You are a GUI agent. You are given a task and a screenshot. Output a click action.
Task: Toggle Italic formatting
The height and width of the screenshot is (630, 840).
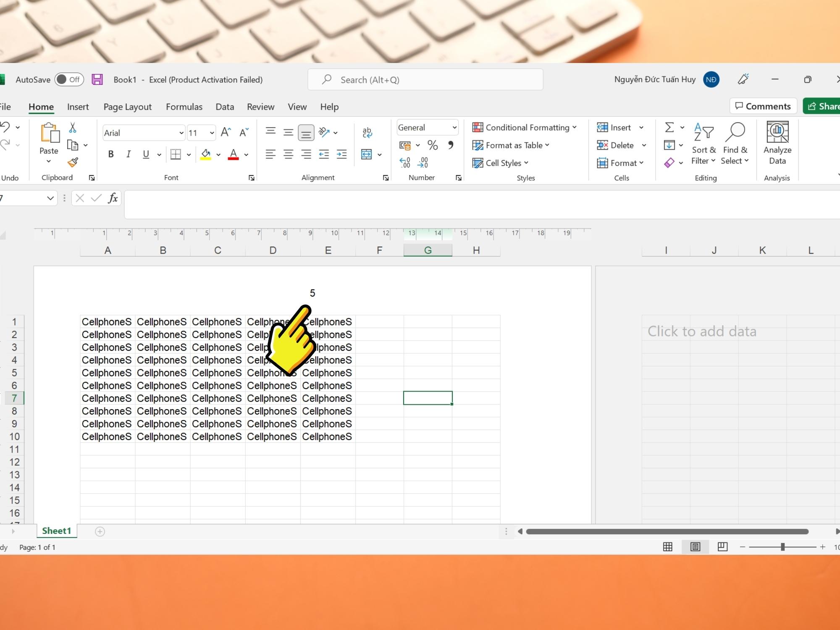(128, 154)
